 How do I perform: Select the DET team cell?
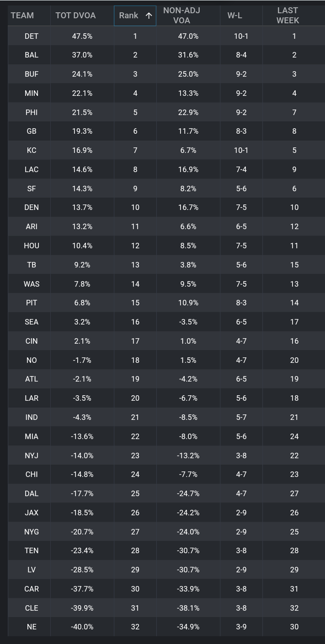click(32, 36)
